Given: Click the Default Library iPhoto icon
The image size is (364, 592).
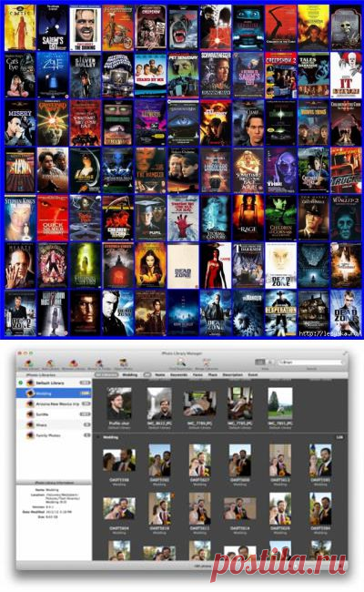Looking at the screenshot, I should coord(30,383).
